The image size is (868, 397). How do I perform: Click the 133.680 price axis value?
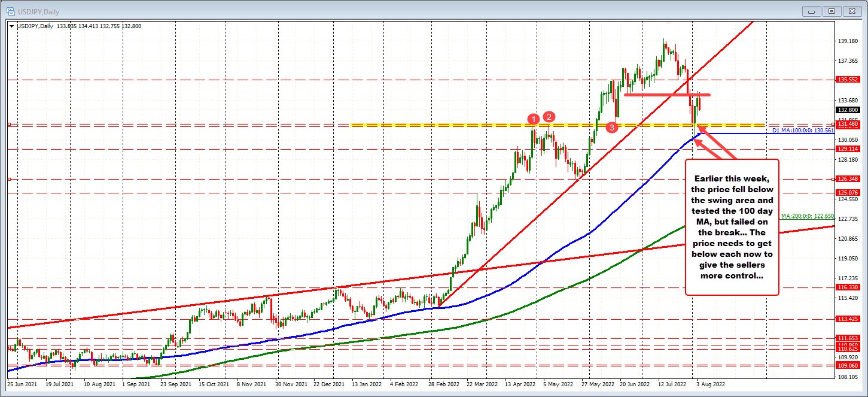pos(848,101)
